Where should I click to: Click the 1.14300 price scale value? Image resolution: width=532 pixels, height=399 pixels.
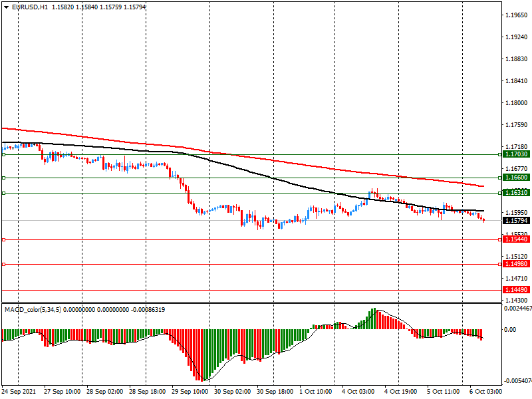click(x=517, y=301)
